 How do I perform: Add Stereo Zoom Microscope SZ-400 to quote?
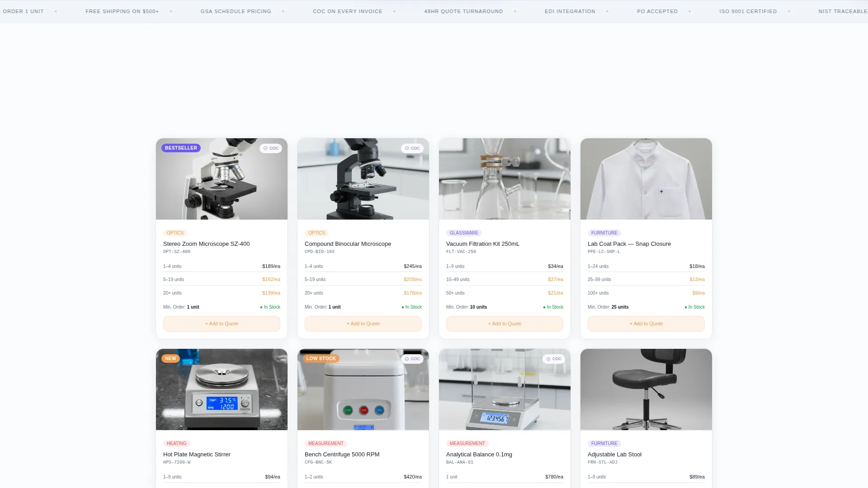click(222, 324)
